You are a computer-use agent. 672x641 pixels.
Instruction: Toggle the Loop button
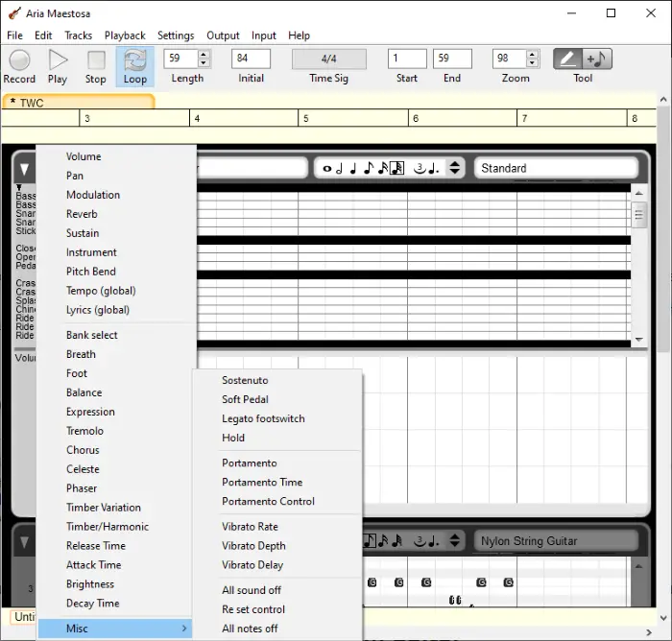[x=135, y=67]
